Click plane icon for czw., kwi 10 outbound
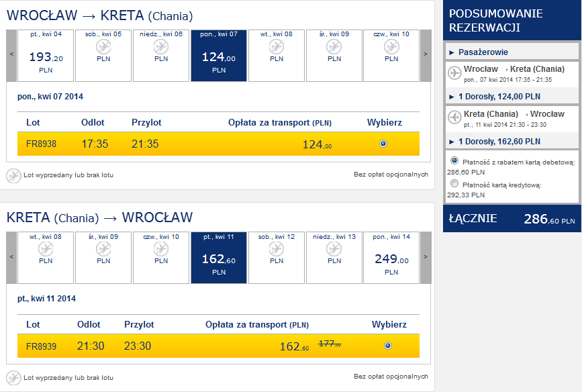Screen dimensions: 582x392 tap(391, 47)
